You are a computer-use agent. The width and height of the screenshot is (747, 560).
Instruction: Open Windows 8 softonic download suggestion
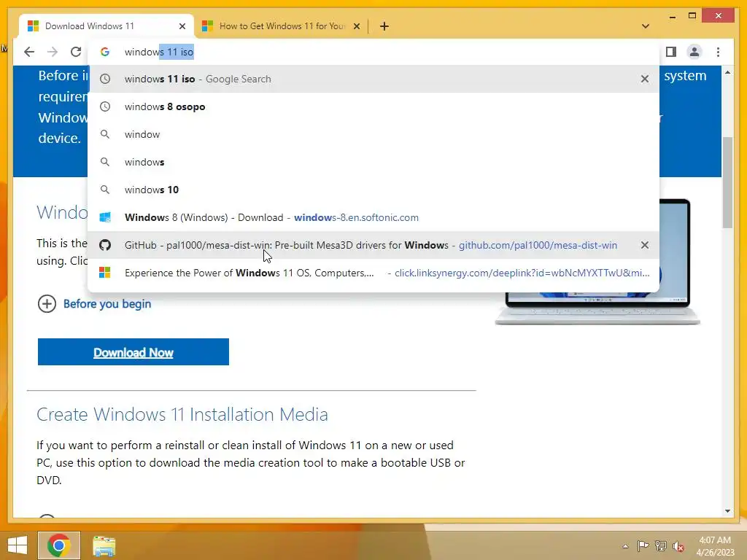click(x=373, y=217)
